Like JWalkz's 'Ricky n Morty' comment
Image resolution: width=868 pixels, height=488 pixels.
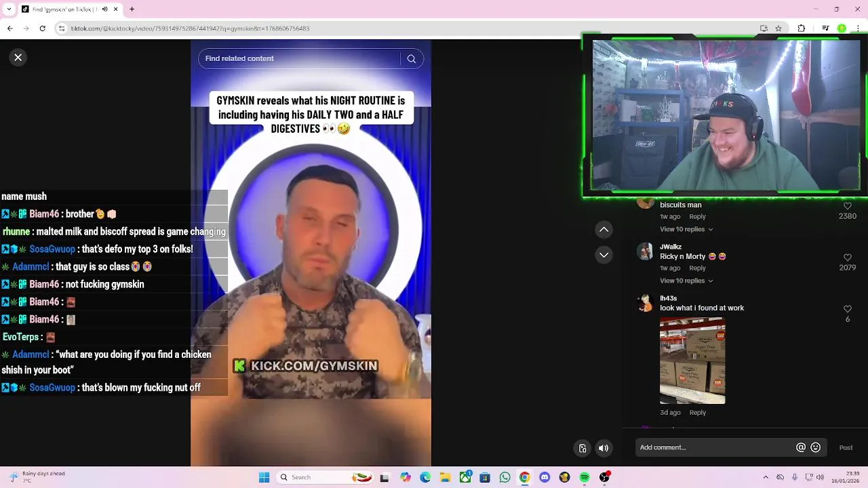click(847, 258)
